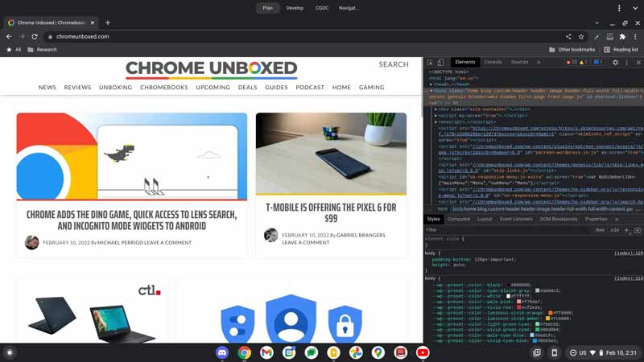Open the luminous-vivid-orange color swatch

(551, 313)
